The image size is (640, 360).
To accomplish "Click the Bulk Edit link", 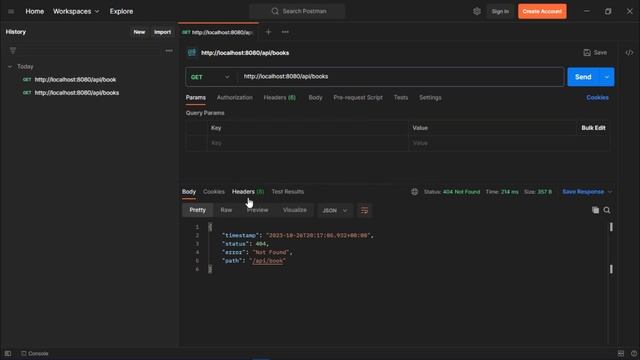I will tap(593, 128).
